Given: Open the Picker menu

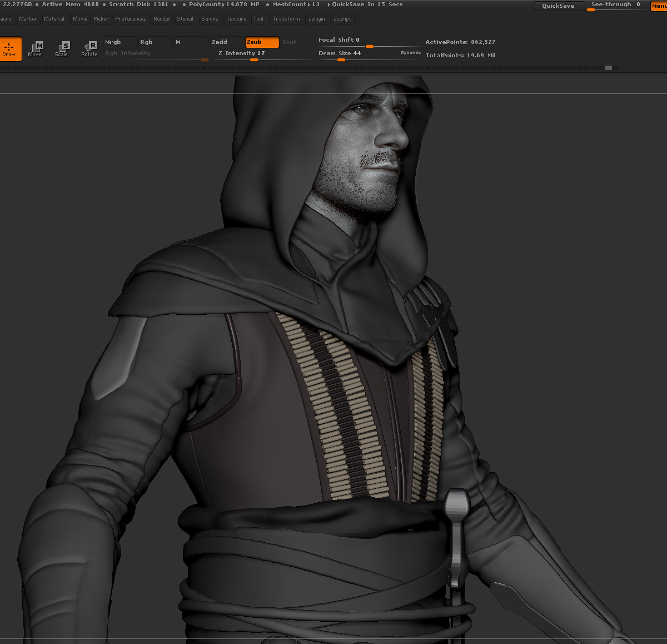Looking at the screenshot, I should point(101,19).
